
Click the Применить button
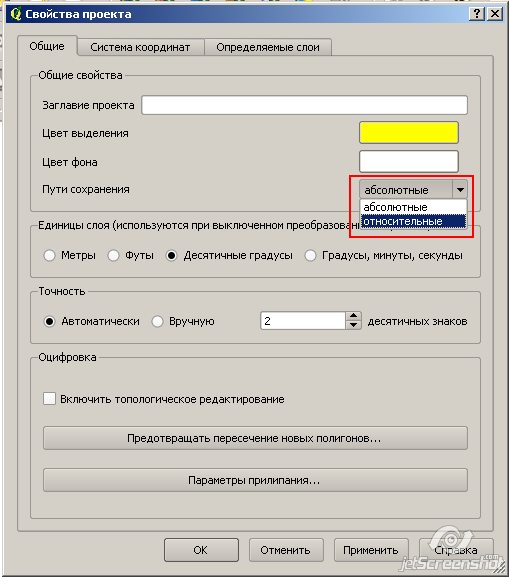pos(371,550)
